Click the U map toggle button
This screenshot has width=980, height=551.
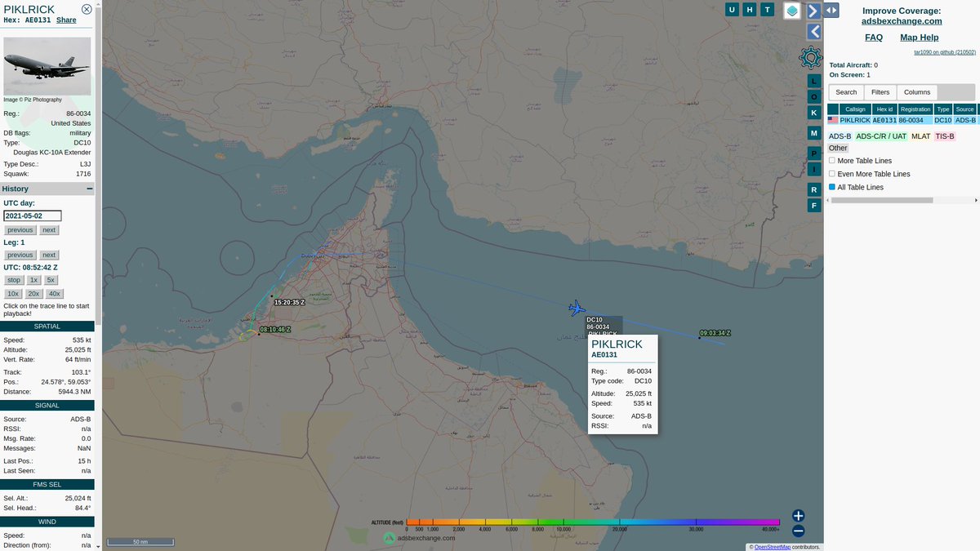[732, 10]
